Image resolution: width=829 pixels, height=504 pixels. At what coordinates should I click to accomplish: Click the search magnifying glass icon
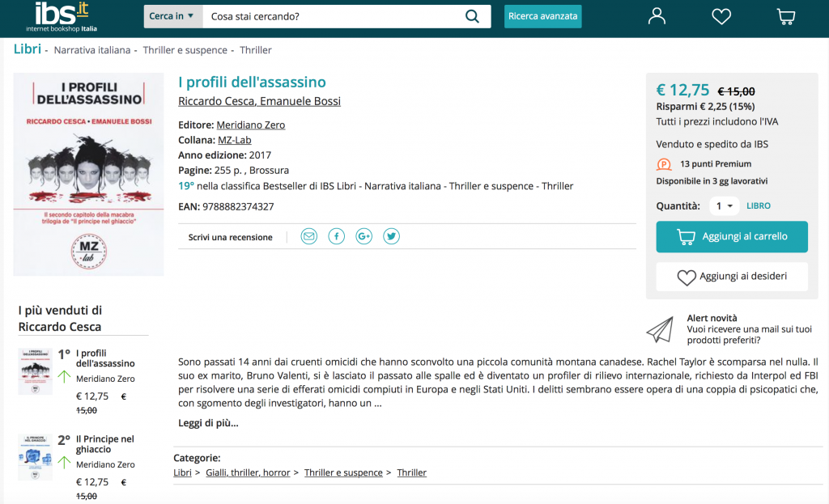473,16
